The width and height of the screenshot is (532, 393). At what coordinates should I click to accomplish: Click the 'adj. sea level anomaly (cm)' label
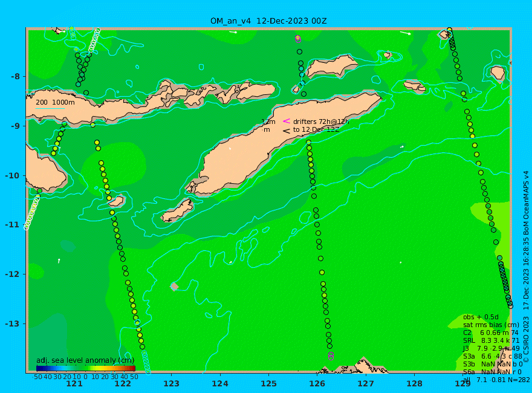click(85, 360)
